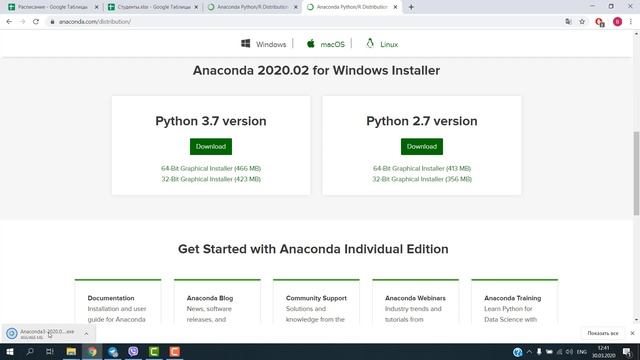Click the browser back arrow
Viewport: 640px width, 360px height.
pos(9,22)
